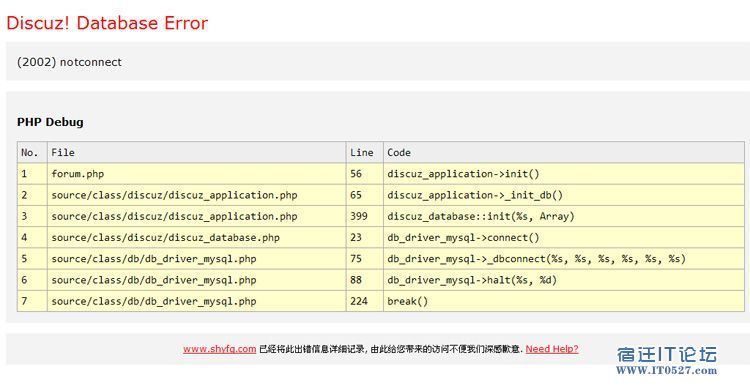Select the (2002) notconnect error message
Screen dimensions: 750x390
pyautogui.click(x=69, y=62)
